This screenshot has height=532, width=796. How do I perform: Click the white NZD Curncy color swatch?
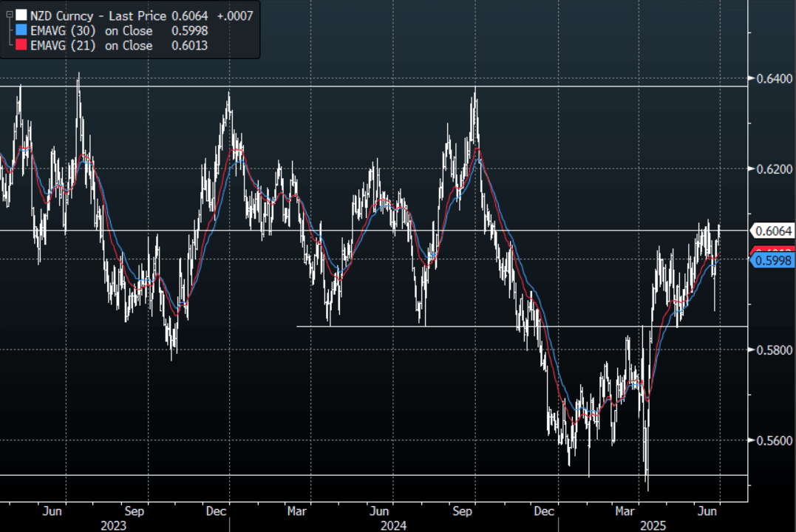pos(20,16)
